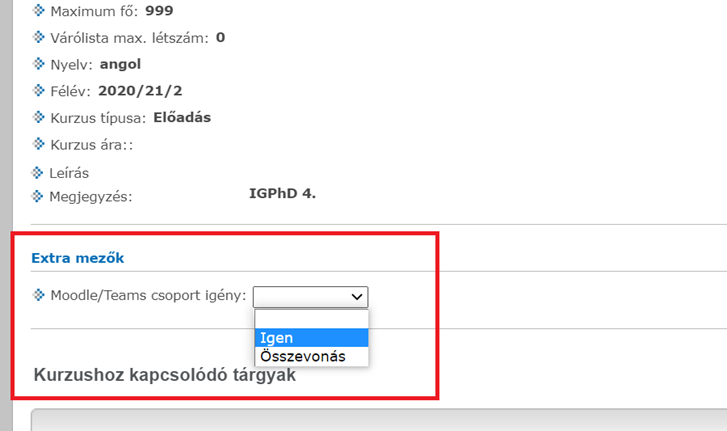The height and width of the screenshot is (431, 727).
Task: Select Összevonás from the dropdown list
Action: (312, 356)
